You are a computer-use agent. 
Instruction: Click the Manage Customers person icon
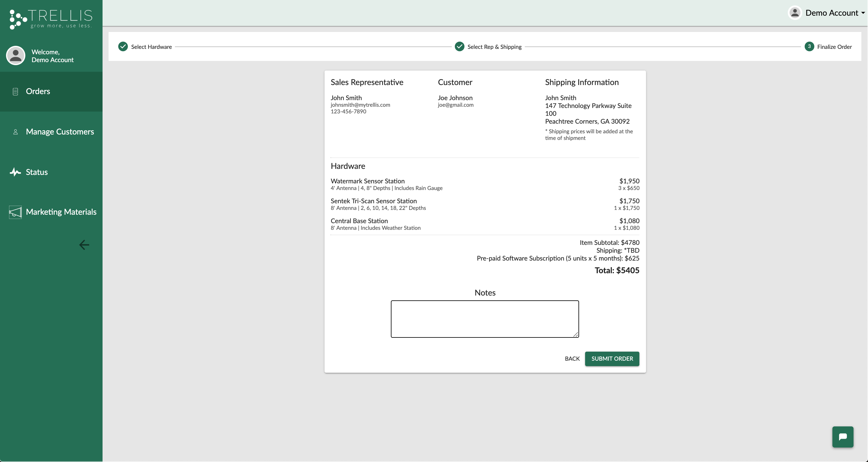tap(15, 132)
